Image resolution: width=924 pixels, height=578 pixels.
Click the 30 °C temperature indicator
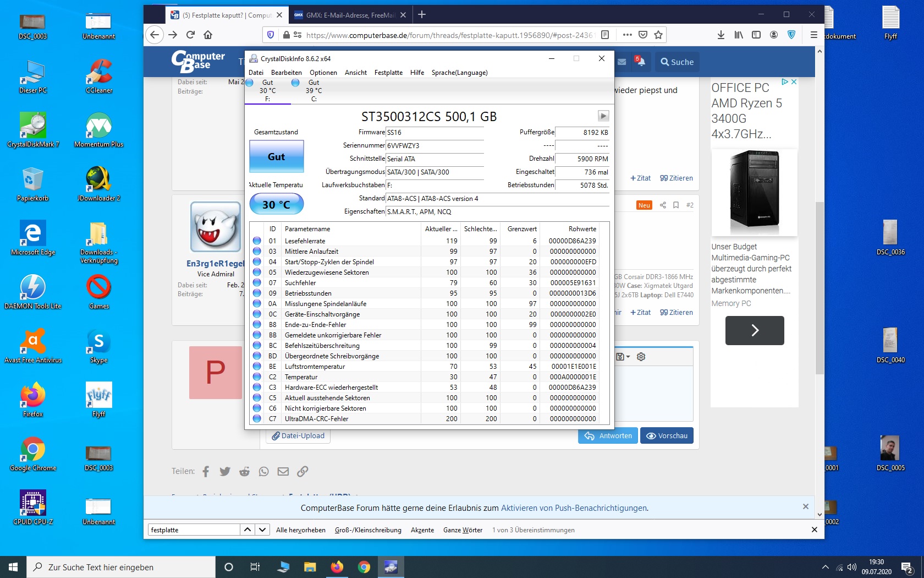tap(277, 204)
